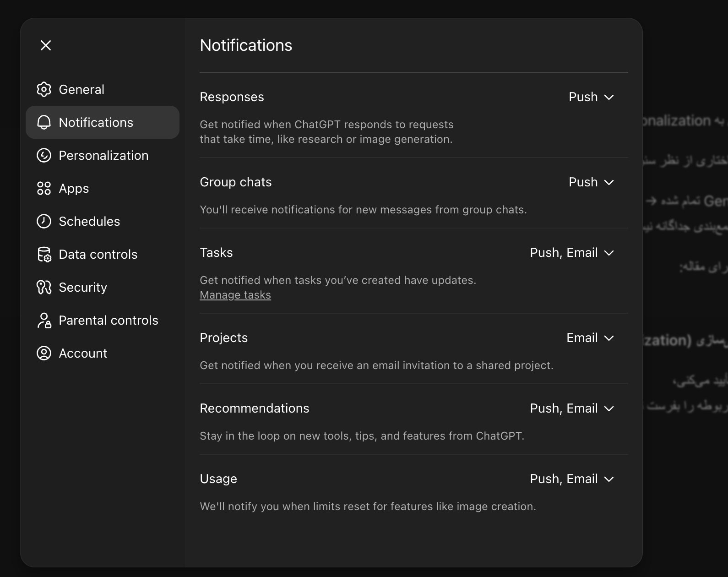Screen dimensions: 728x577
Task: Switch to the Security section
Action: click(x=103, y=287)
